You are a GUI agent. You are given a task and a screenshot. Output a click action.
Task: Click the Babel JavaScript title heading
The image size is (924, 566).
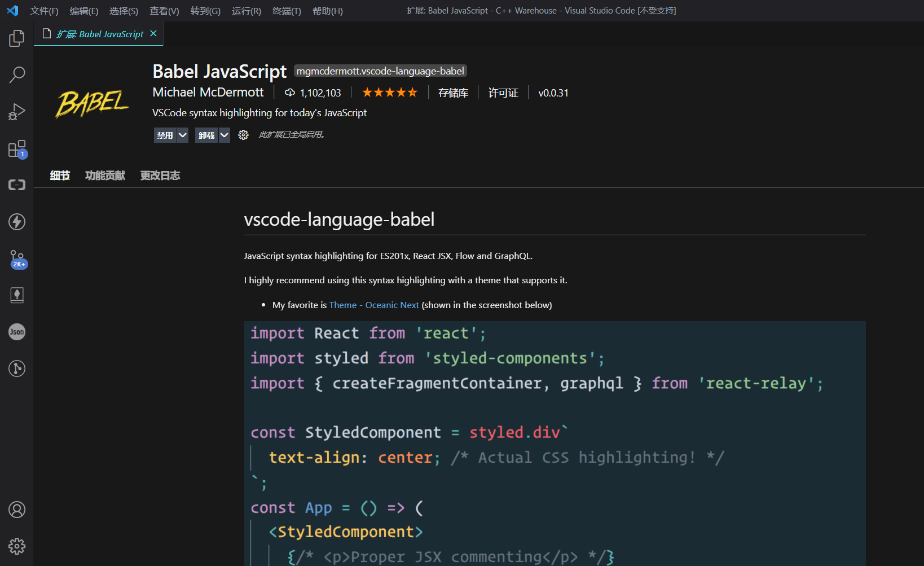tap(219, 72)
